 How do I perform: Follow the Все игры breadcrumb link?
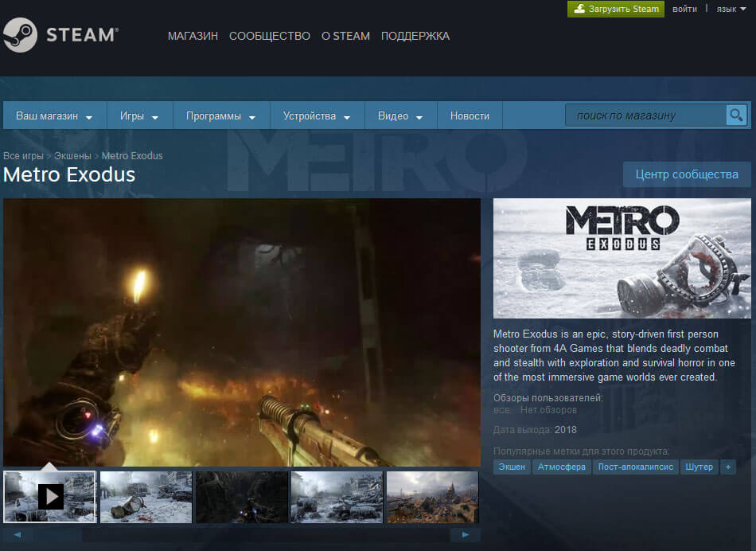point(23,156)
